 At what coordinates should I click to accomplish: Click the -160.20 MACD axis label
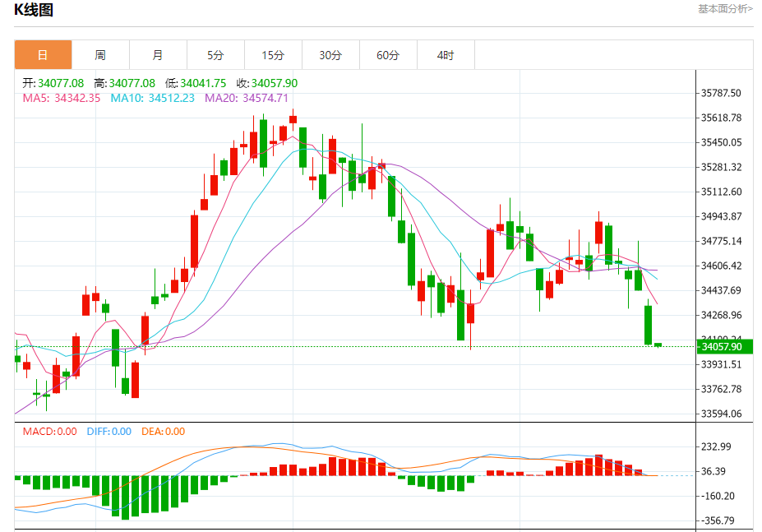[718, 497]
